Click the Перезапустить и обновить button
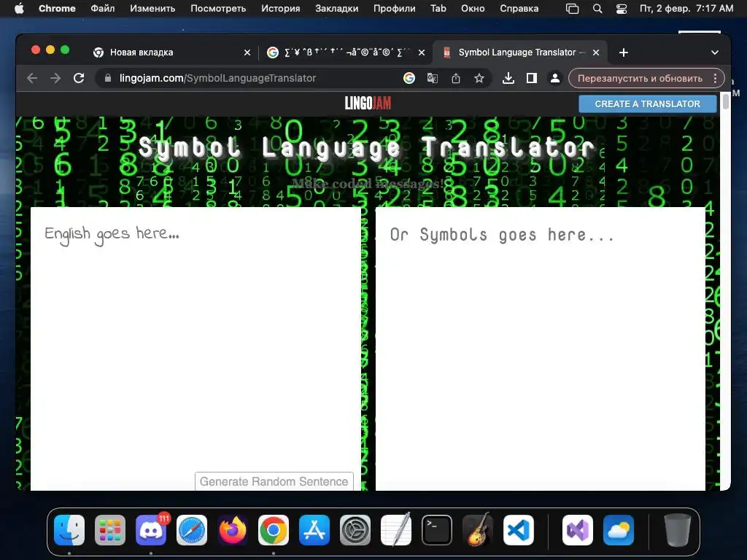This screenshot has height=560, width=747. [x=640, y=78]
